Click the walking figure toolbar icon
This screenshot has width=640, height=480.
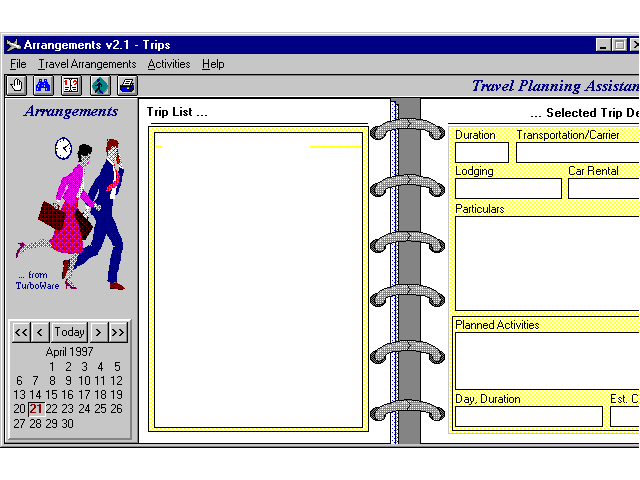click(x=100, y=86)
